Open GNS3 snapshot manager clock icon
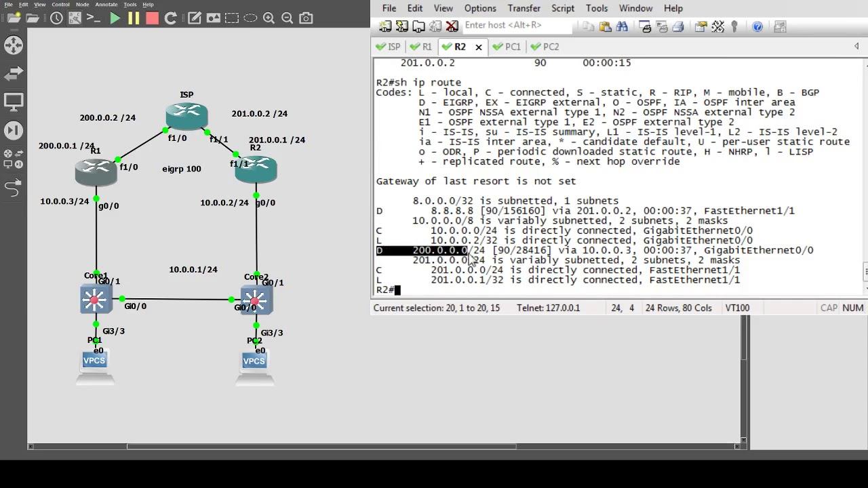 pos(56,18)
